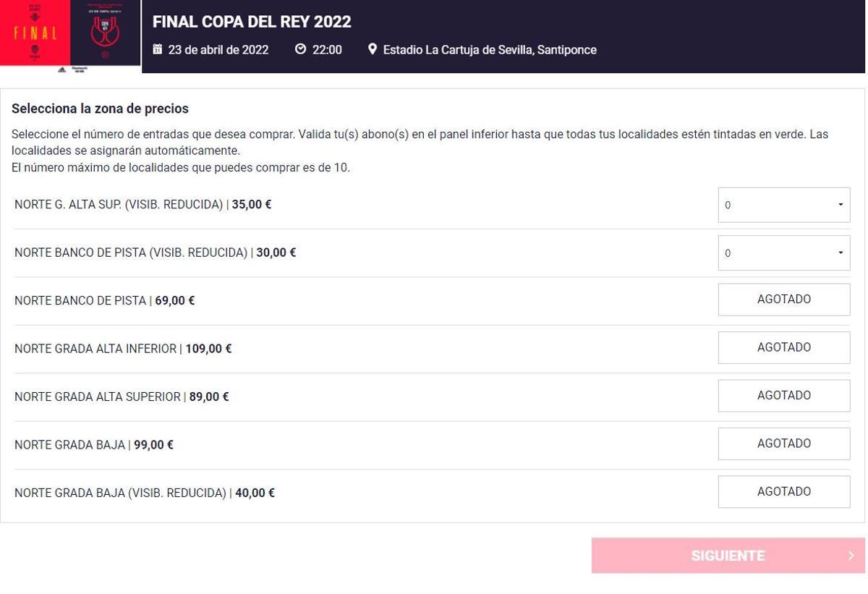The width and height of the screenshot is (868, 594).
Task: Click the dropdown caret for NORTE G. ALTA SUP.
Action: [x=839, y=205]
